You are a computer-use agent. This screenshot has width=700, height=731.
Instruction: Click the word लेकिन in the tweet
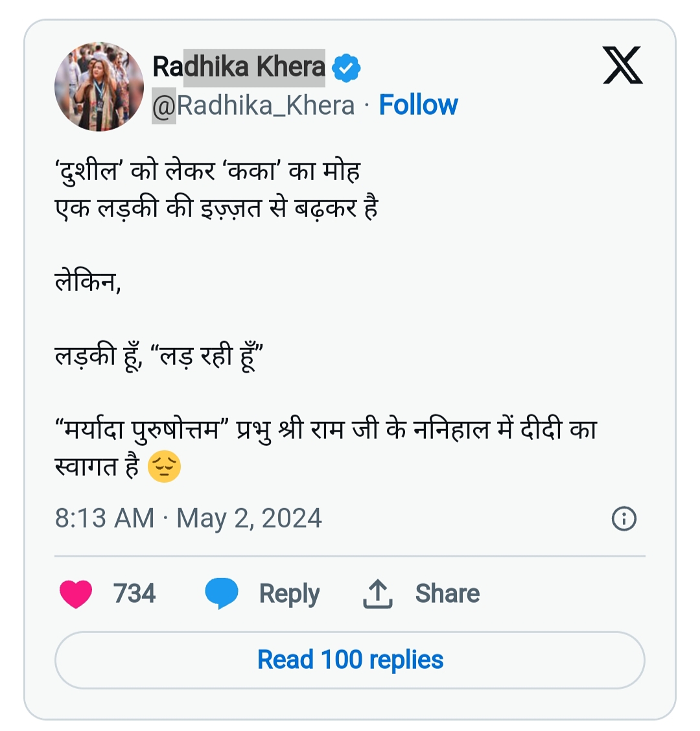(87, 283)
